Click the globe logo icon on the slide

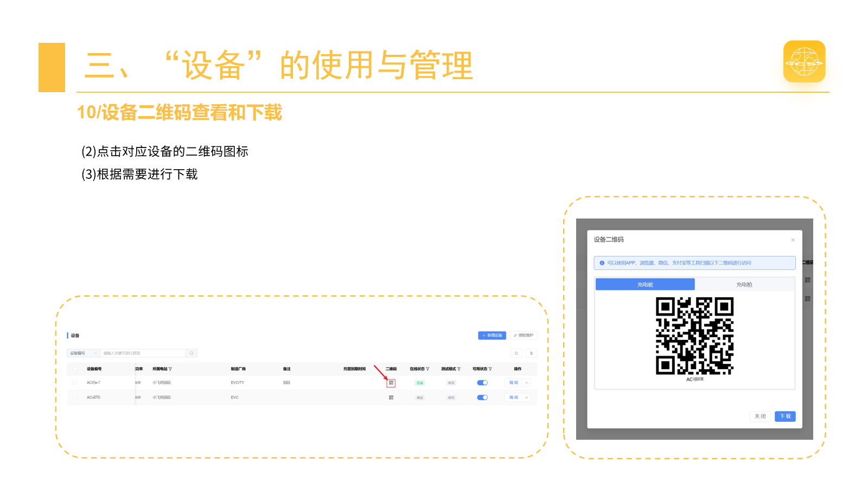tap(805, 61)
